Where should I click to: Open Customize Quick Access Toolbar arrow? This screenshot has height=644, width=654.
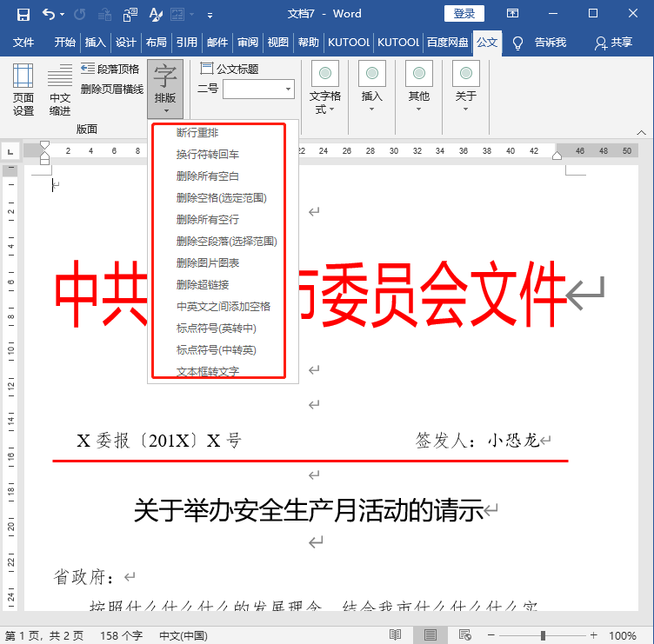tap(210, 16)
